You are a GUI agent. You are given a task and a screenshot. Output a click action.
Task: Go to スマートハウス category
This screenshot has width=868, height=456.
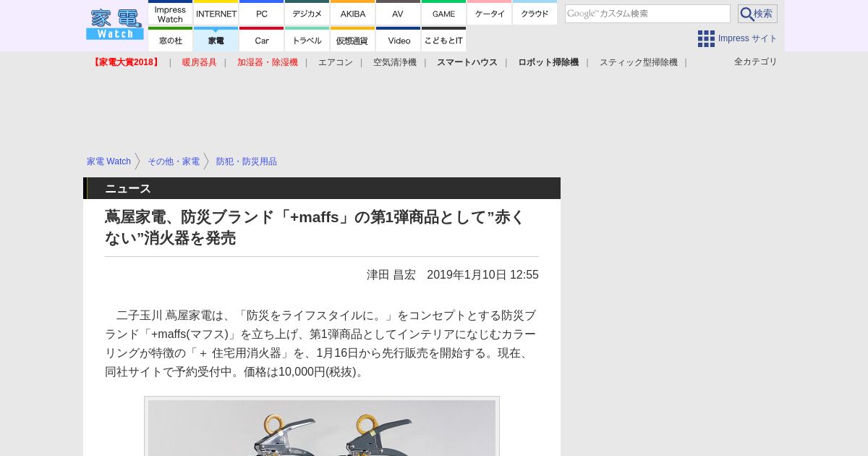click(x=467, y=62)
